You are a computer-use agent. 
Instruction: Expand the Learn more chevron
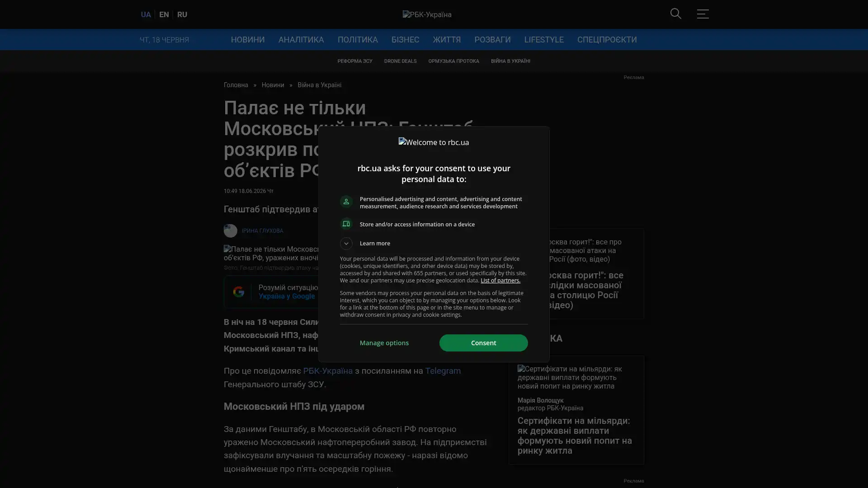[x=346, y=244]
